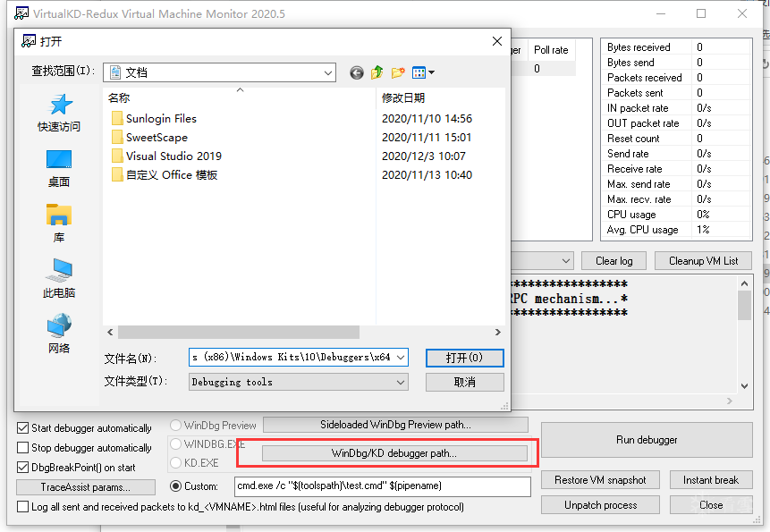Click the Sideloaded WinDbg Preview path button
This screenshot has height=532, width=770.
pyautogui.click(x=395, y=425)
